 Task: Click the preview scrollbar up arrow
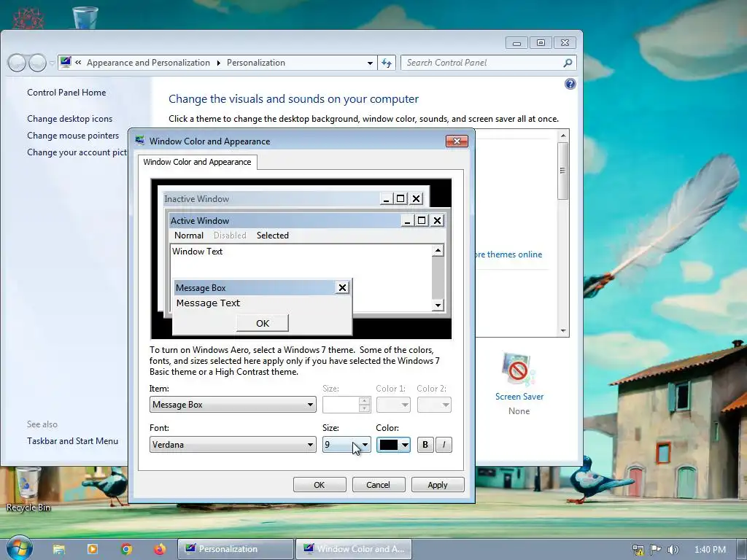pyautogui.click(x=438, y=251)
